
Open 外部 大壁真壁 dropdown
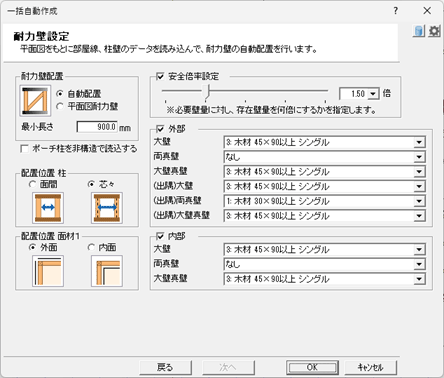tap(419, 172)
